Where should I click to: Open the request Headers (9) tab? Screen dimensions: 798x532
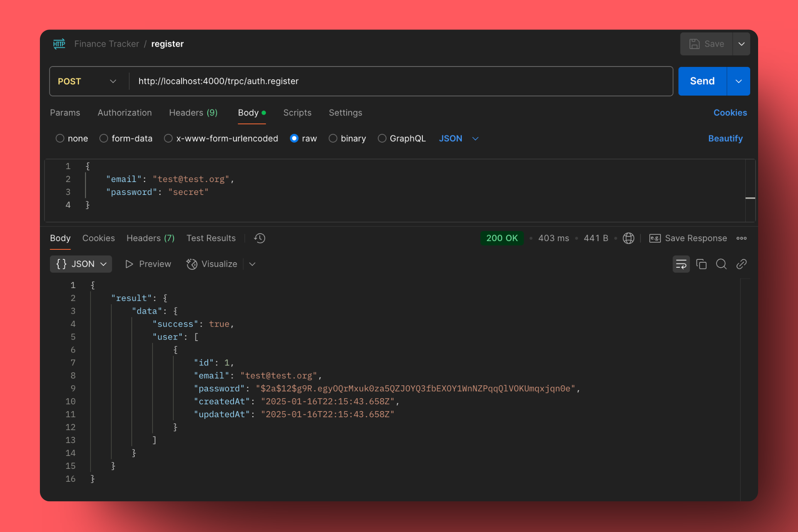[x=193, y=113]
